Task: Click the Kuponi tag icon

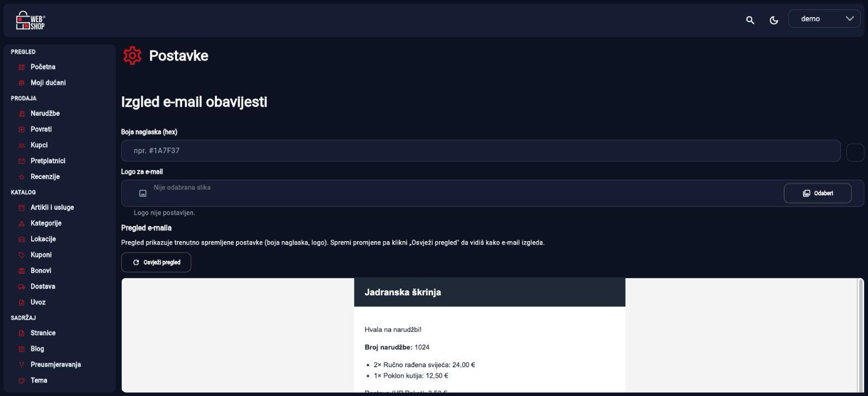Action: pyautogui.click(x=22, y=255)
